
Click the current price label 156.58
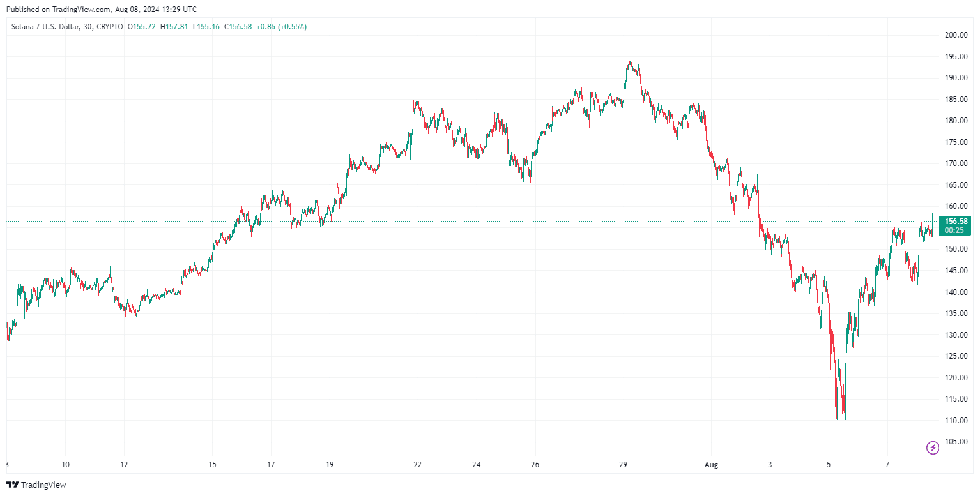tap(956, 222)
